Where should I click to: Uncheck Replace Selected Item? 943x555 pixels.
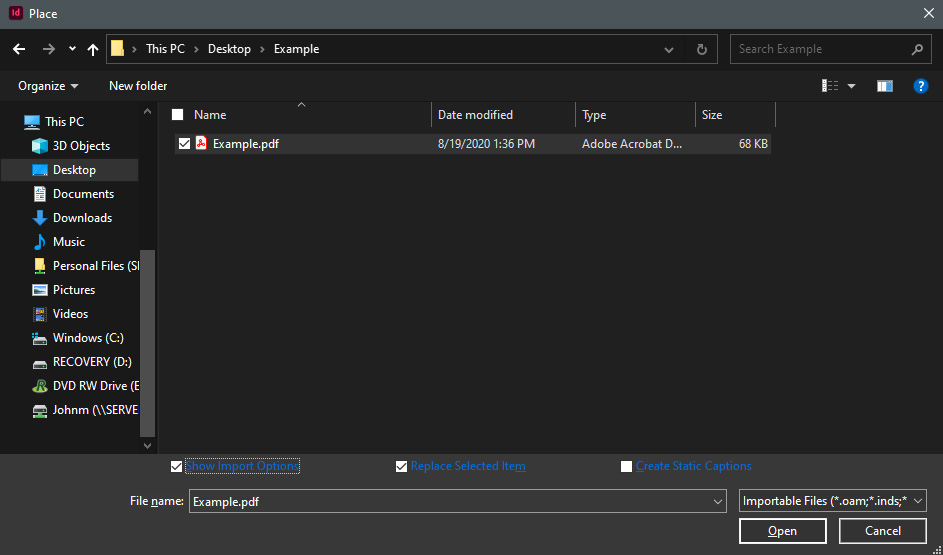point(401,467)
